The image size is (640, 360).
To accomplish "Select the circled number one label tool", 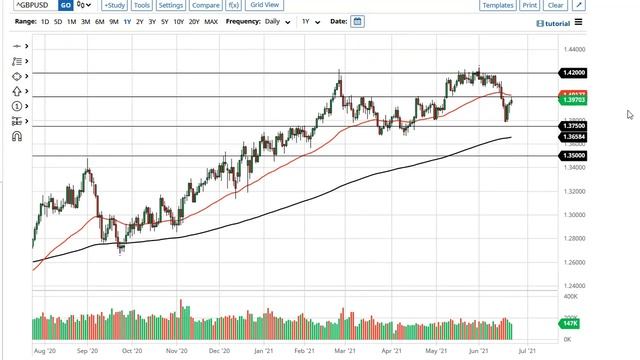I will [x=17, y=106].
